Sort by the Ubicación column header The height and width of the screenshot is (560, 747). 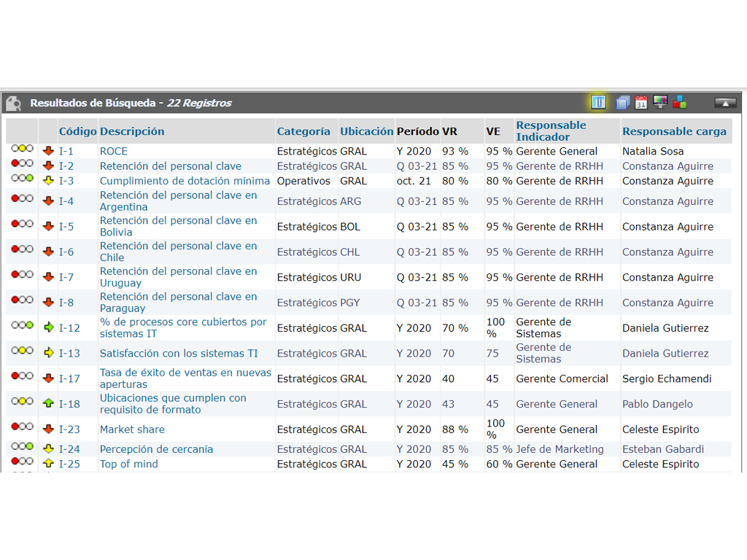click(x=366, y=131)
